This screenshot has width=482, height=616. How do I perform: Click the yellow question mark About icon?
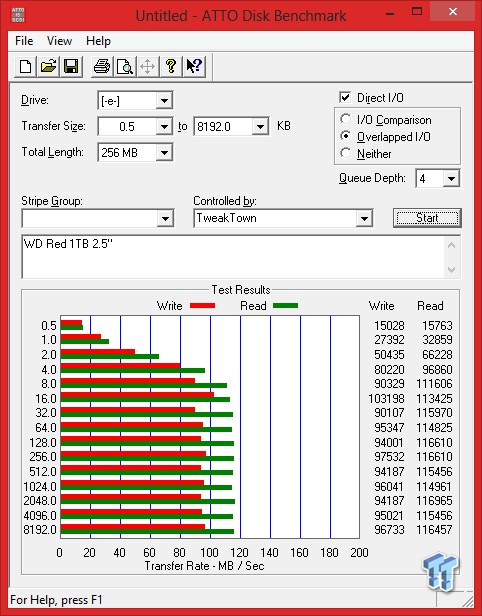tap(170, 66)
